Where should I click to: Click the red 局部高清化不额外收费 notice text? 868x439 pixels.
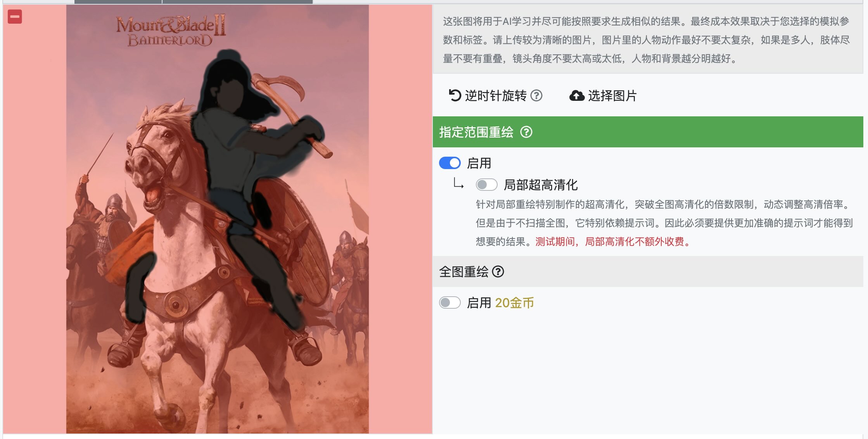(613, 242)
